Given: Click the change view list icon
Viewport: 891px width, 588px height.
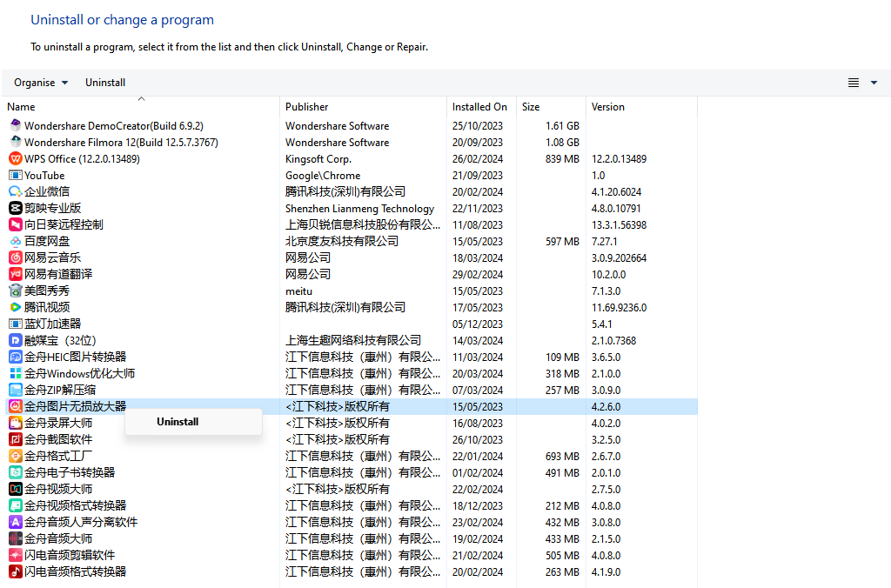Looking at the screenshot, I should click(x=854, y=83).
